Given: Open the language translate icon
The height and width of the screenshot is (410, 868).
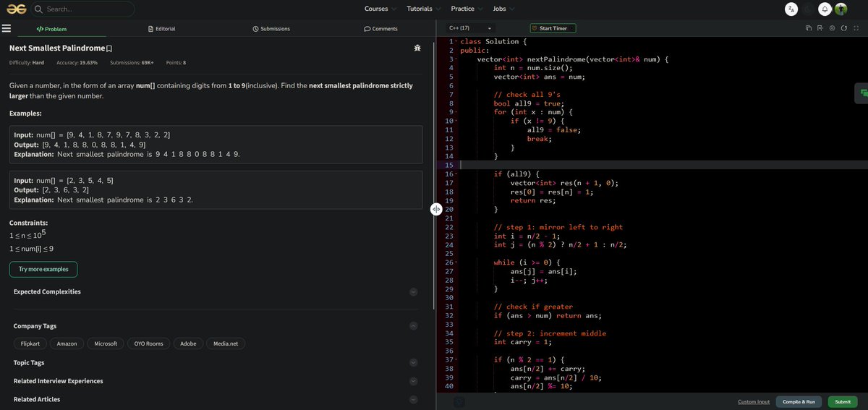Looking at the screenshot, I should (x=791, y=9).
